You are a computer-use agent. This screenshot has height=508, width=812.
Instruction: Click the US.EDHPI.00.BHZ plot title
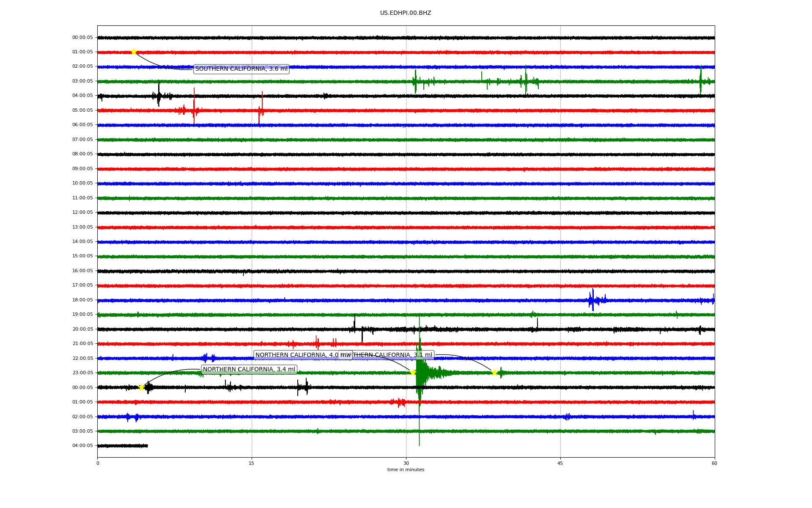(405, 13)
